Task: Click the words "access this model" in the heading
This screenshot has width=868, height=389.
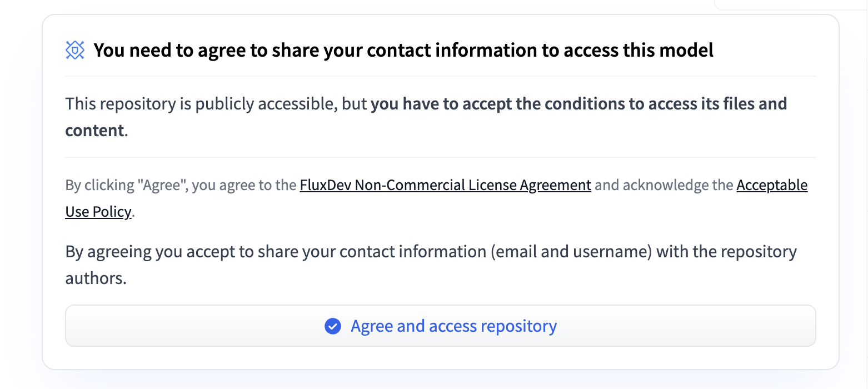Action: (x=638, y=51)
